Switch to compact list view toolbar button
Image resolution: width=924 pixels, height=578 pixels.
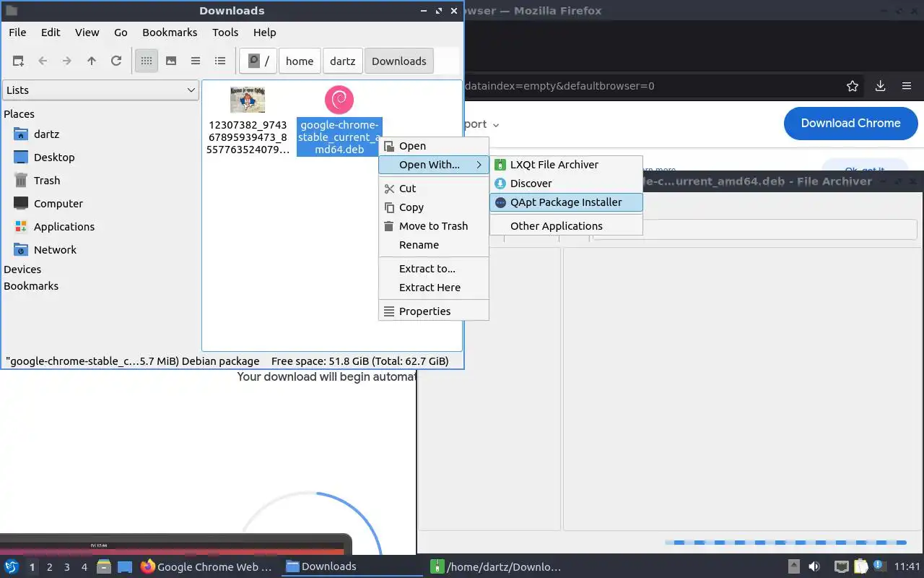click(x=196, y=61)
